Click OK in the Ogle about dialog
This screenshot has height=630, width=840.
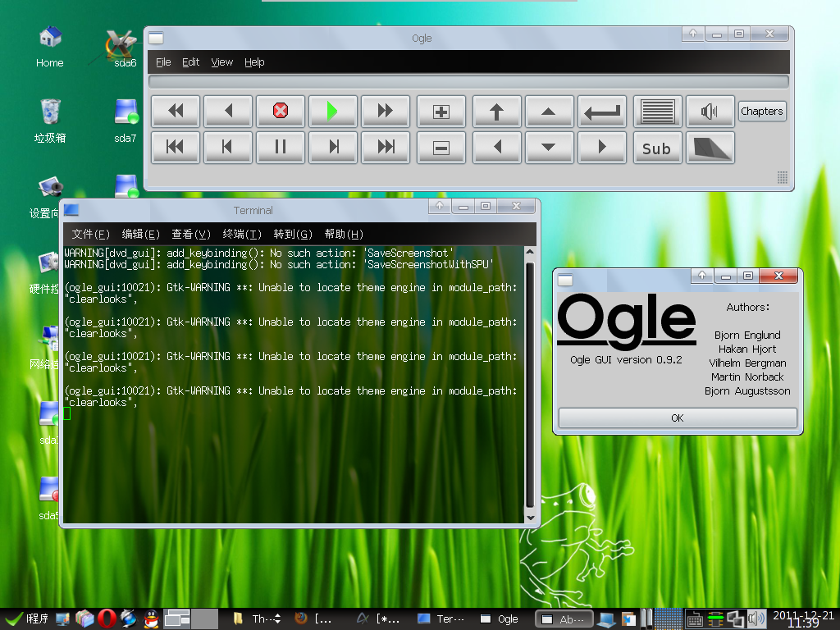point(678,418)
